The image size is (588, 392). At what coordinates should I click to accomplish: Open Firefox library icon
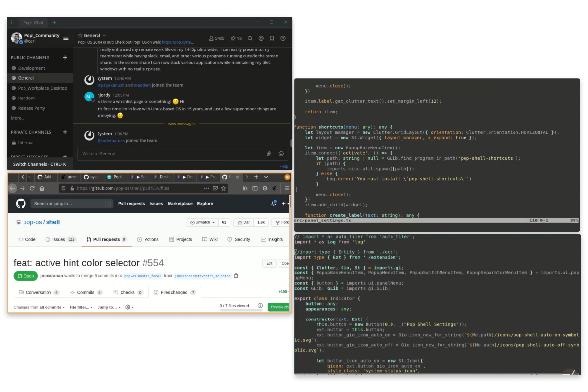point(245,188)
